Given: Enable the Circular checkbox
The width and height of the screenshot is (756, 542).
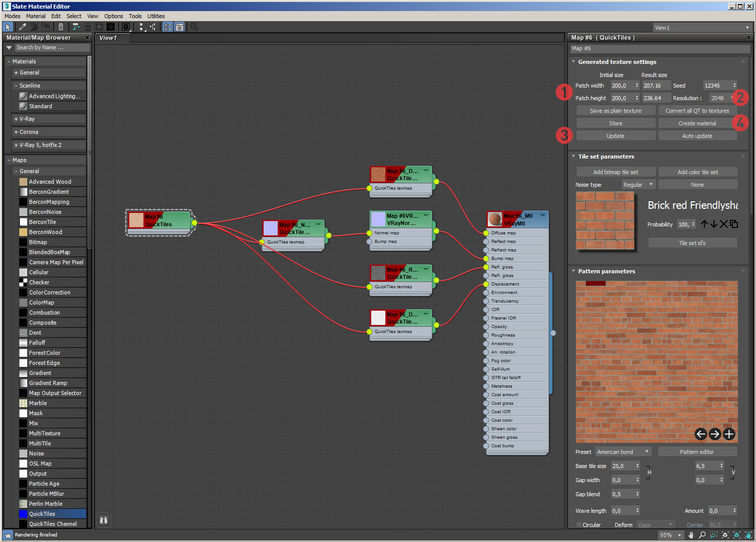Looking at the screenshot, I should click(578, 525).
